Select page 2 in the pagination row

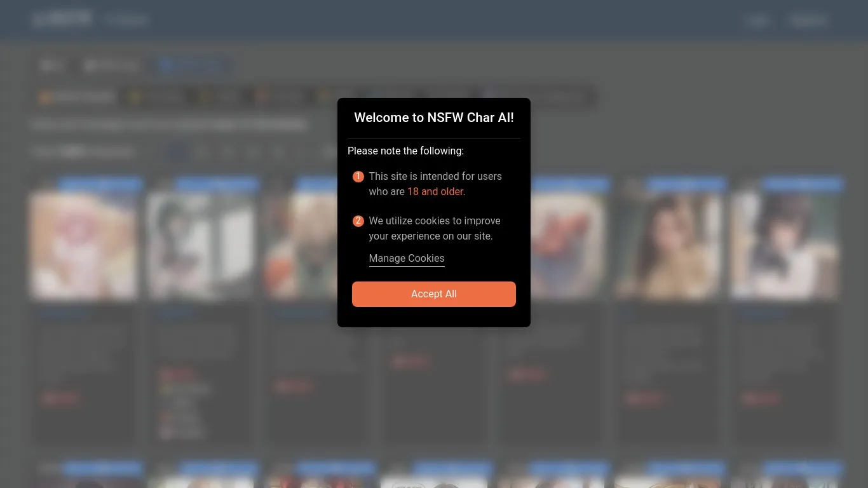pyautogui.click(x=202, y=151)
